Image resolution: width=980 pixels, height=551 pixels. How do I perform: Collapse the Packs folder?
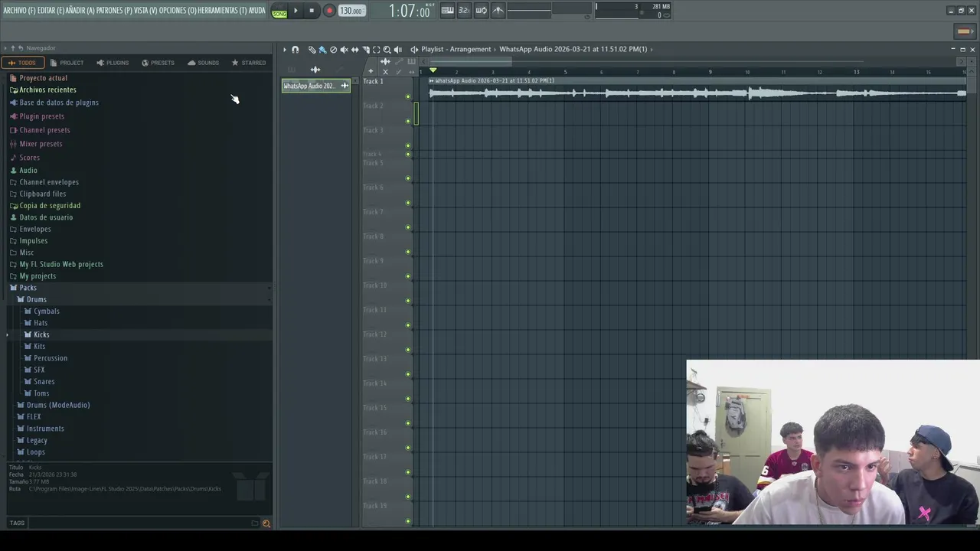(x=28, y=288)
